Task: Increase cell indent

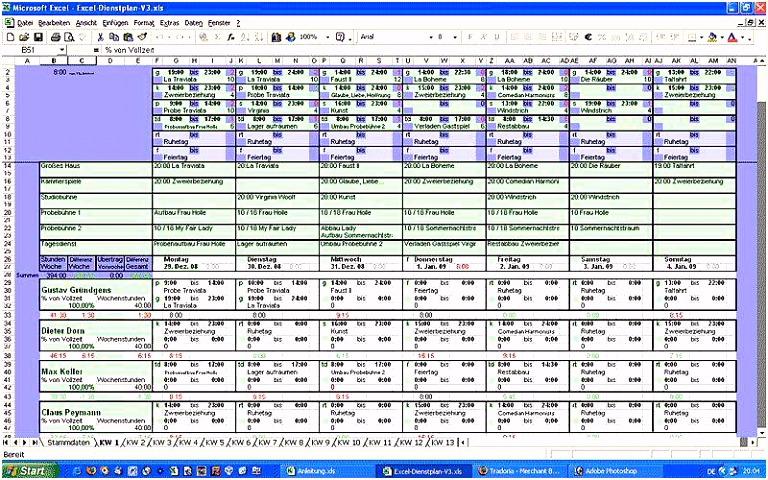Action: (x=675, y=37)
